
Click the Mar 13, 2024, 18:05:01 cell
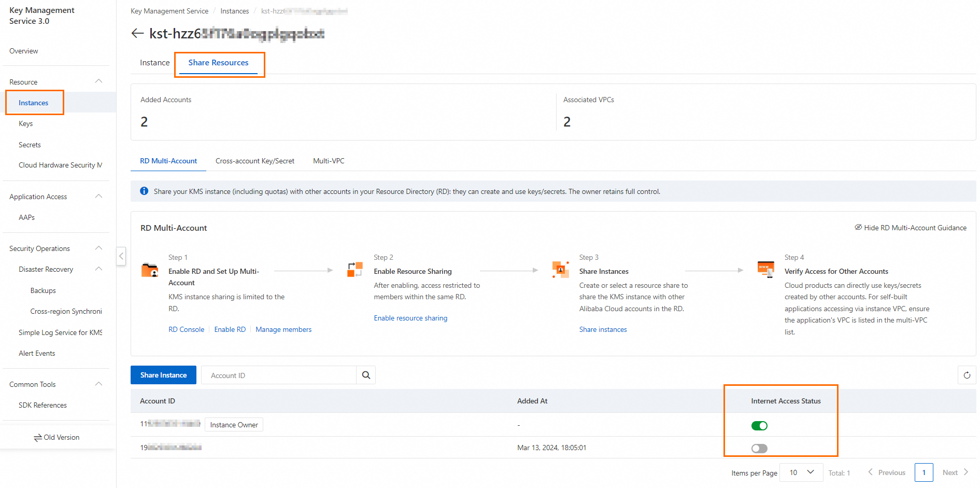point(551,448)
